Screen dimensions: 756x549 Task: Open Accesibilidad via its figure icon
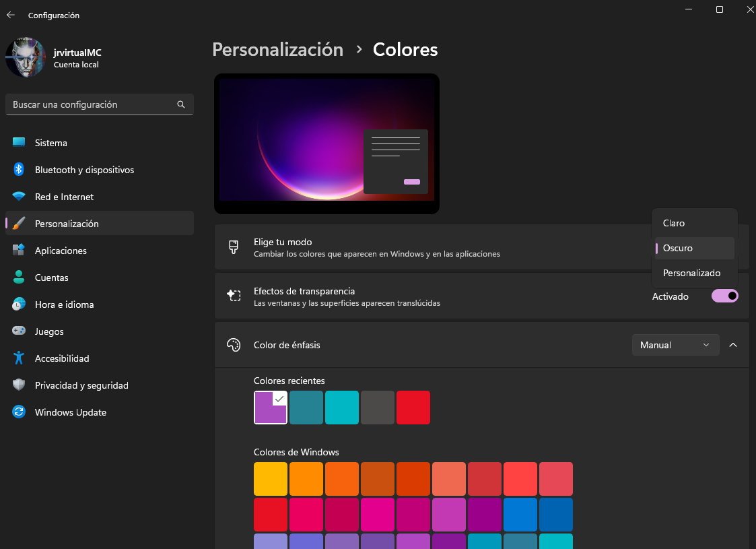click(19, 358)
